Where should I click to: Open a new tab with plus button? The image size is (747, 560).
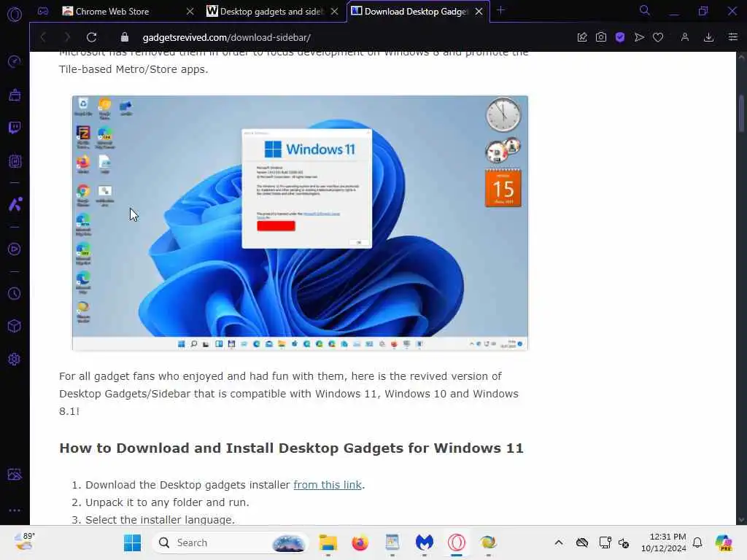click(500, 10)
